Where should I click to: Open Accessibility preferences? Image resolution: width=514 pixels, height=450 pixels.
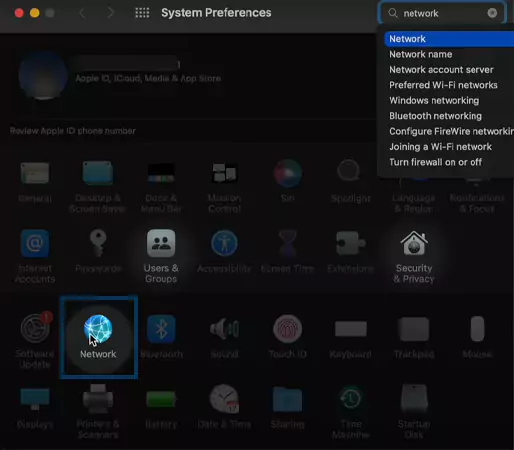click(224, 243)
